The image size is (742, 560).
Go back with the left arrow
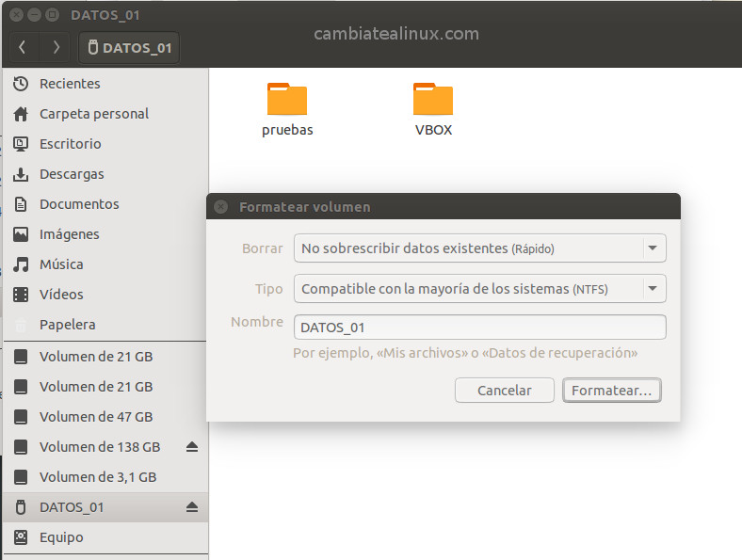[x=23, y=47]
